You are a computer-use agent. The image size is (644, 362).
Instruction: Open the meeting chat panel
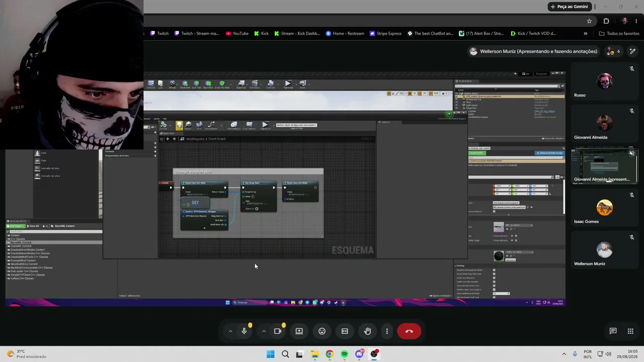pyautogui.click(x=613, y=331)
